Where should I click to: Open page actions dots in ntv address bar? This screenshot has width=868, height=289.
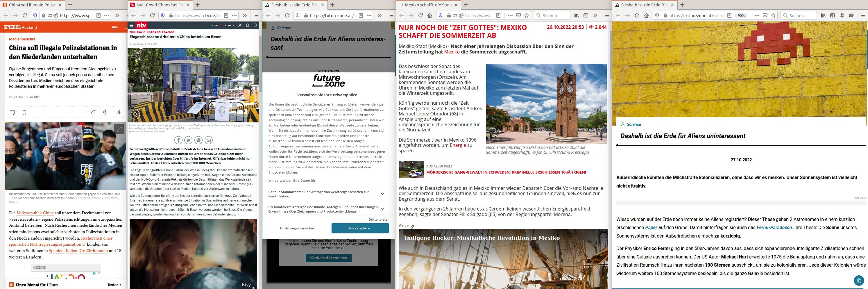[234, 15]
